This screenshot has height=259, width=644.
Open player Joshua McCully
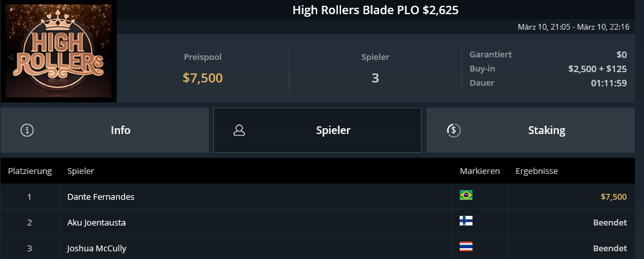tap(97, 248)
